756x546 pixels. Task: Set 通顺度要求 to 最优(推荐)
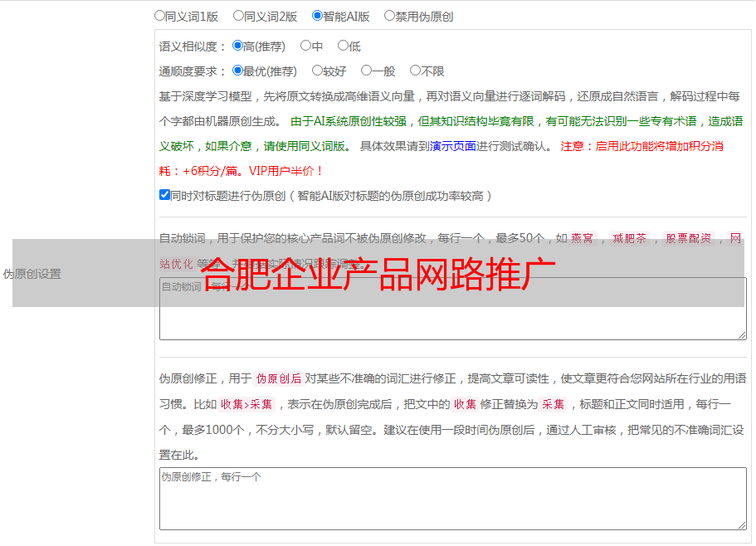[x=237, y=71]
